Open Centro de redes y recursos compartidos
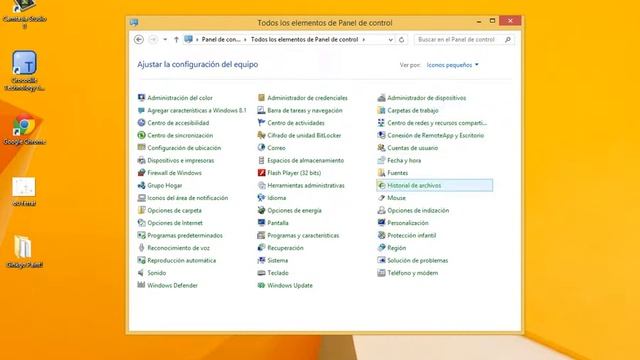This screenshot has height=360, width=640. (437, 122)
